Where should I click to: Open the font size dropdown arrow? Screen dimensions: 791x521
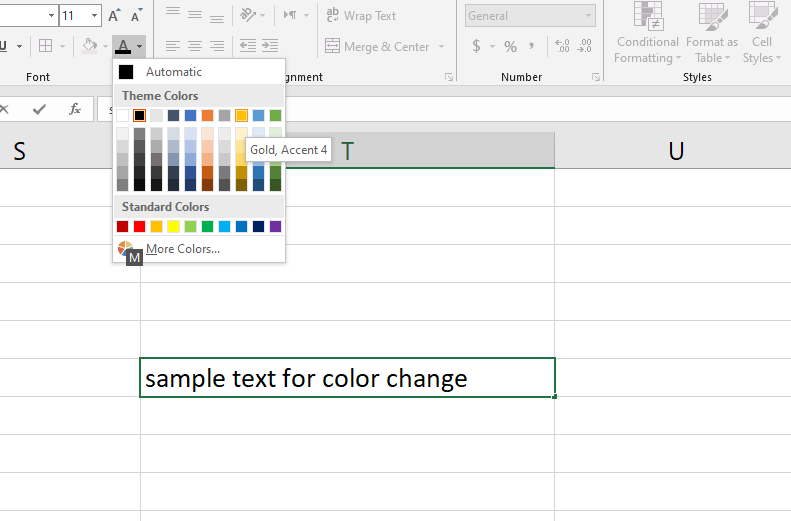point(94,16)
